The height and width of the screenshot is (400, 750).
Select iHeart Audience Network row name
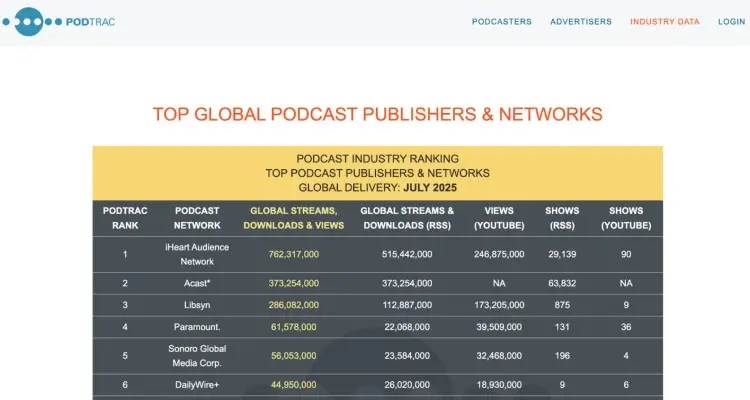pos(197,255)
